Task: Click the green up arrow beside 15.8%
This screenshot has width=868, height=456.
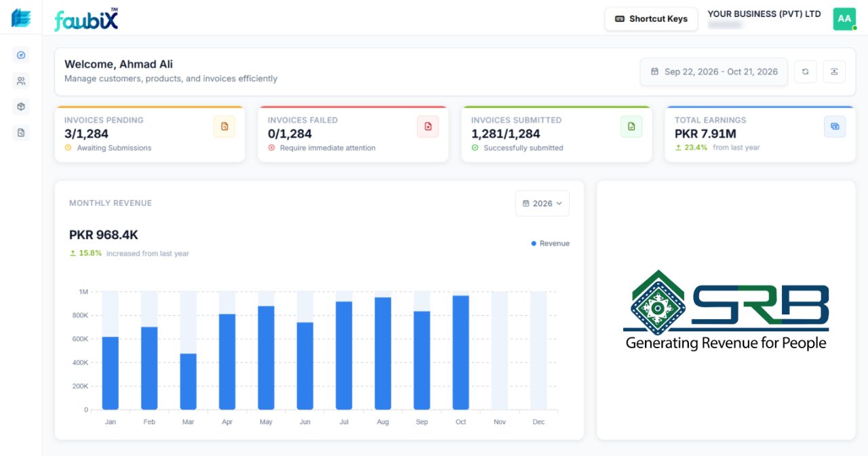Action: point(73,253)
